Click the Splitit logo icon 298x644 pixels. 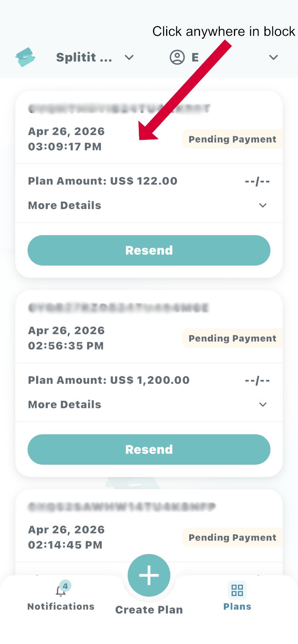[x=25, y=57]
